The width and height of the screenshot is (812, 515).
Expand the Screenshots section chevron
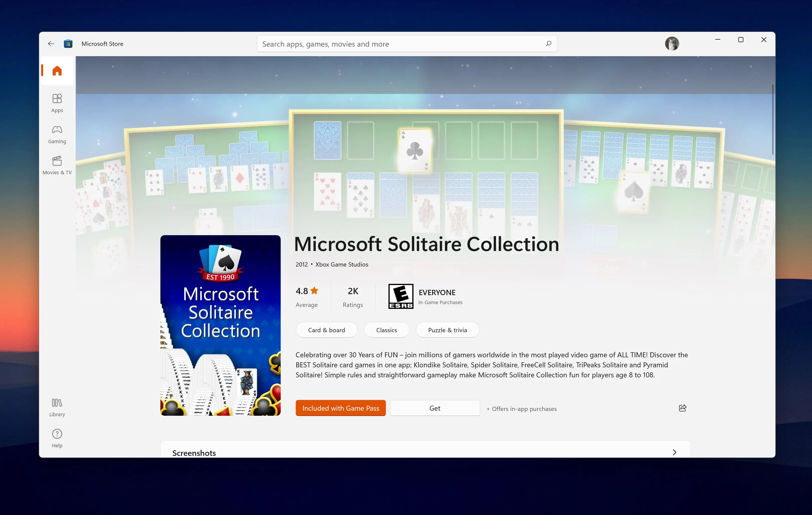tap(674, 452)
